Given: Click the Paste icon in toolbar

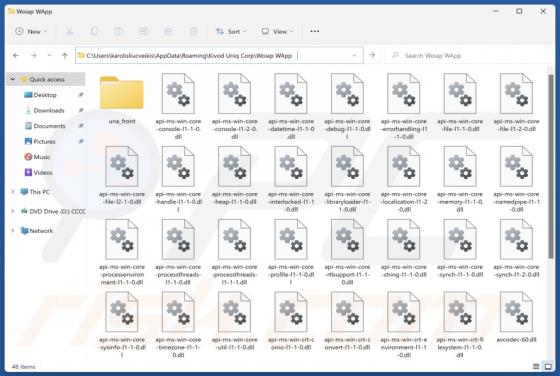Looking at the screenshot, I should click(119, 31).
